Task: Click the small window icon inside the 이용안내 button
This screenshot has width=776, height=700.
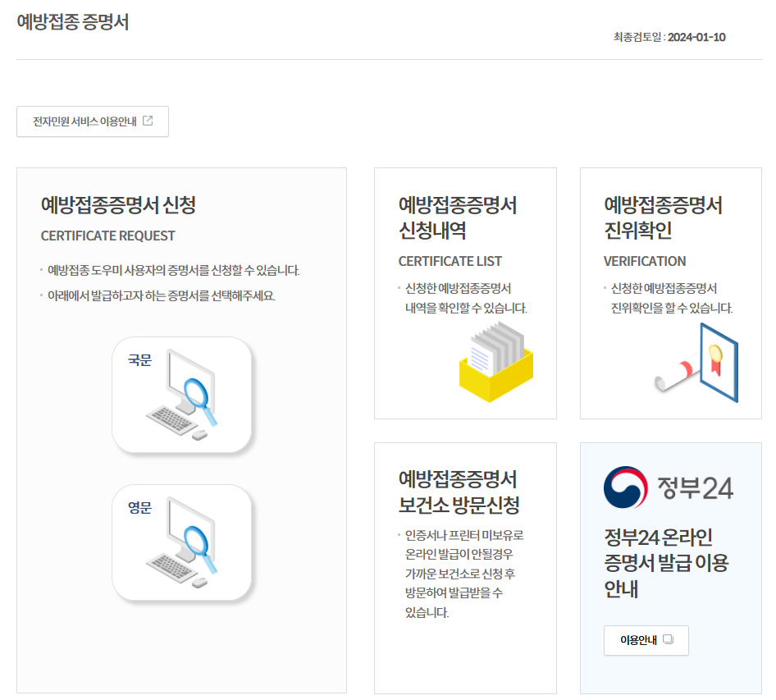Action: (x=668, y=639)
